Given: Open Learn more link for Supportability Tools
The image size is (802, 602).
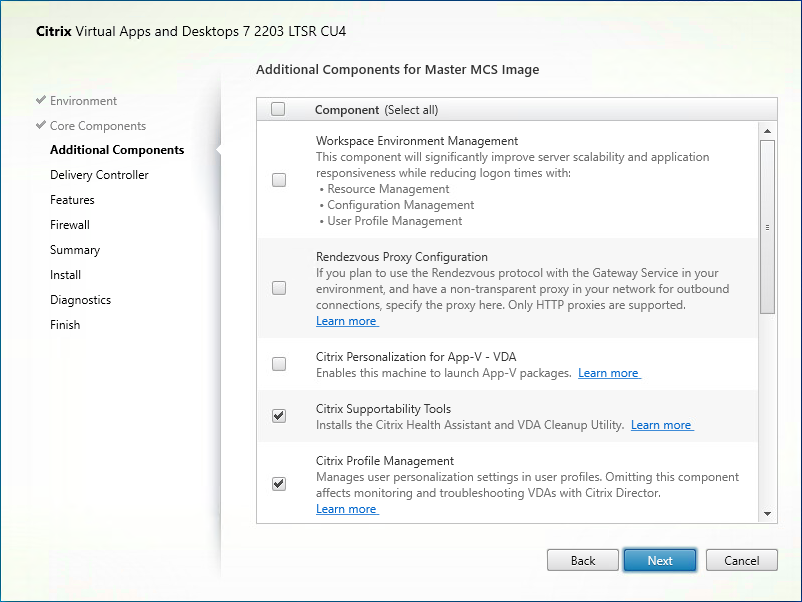Looking at the screenshot, I should (662, 425).
